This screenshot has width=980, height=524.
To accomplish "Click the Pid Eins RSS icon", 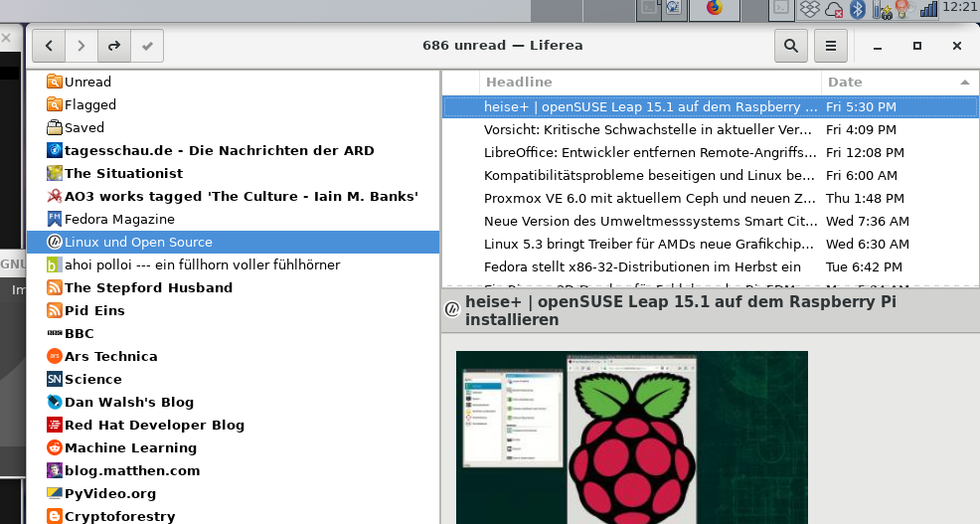I will tap(55, 311).
